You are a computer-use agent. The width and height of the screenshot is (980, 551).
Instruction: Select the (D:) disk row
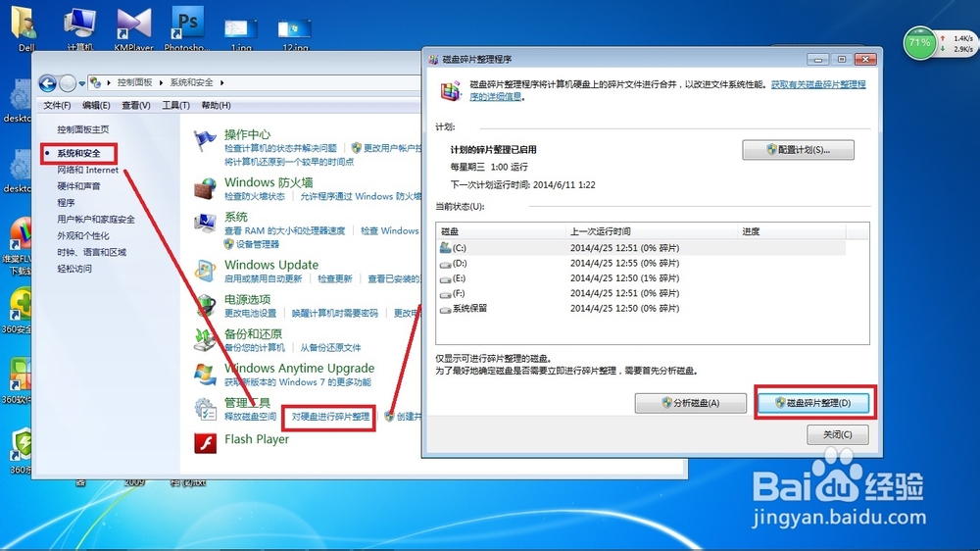click(642, 264)
